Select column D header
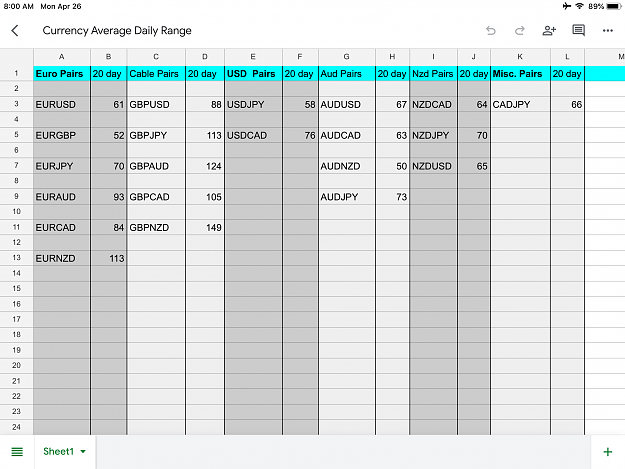The image size is (625, 469). click(205, 57)
